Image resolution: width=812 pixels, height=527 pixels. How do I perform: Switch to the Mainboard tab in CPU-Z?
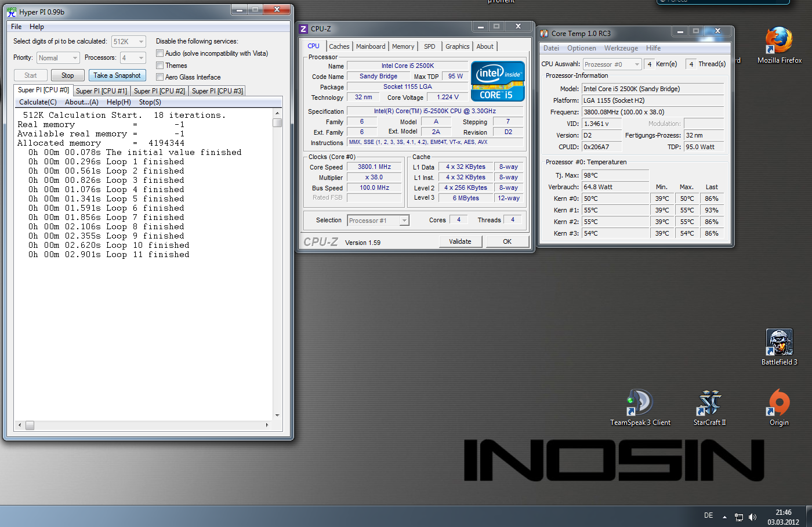click(370, 46)
